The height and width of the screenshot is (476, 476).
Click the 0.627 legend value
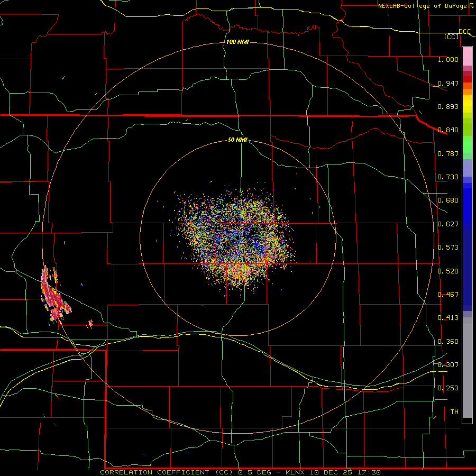[448, 224]
